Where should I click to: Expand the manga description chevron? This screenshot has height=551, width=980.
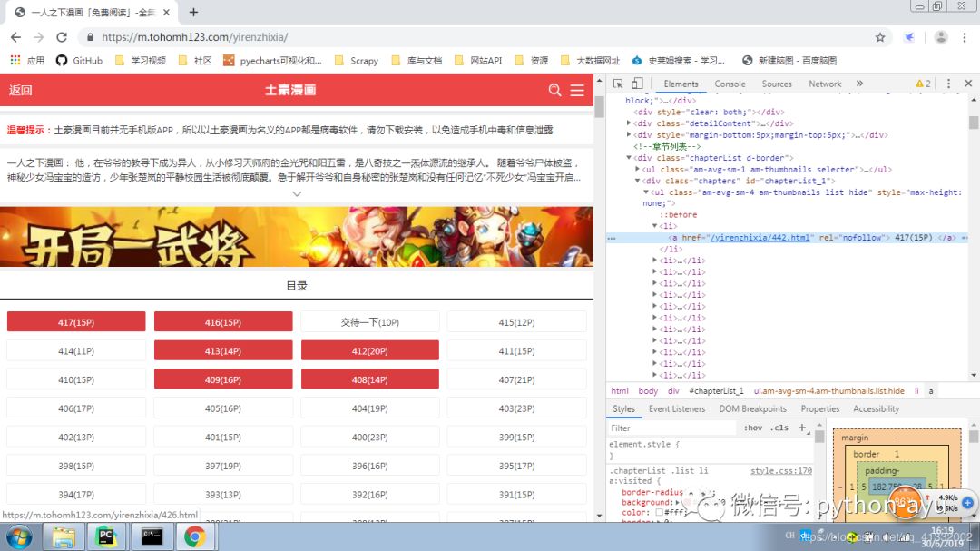click(297, 194)
